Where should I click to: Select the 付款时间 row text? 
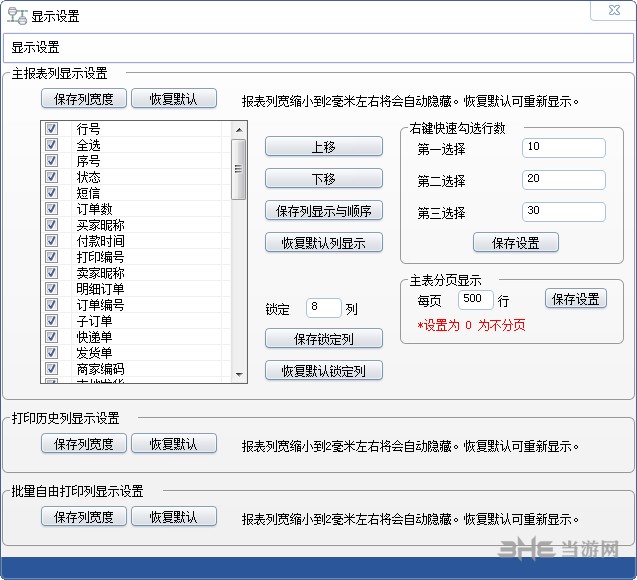(100, 241)
